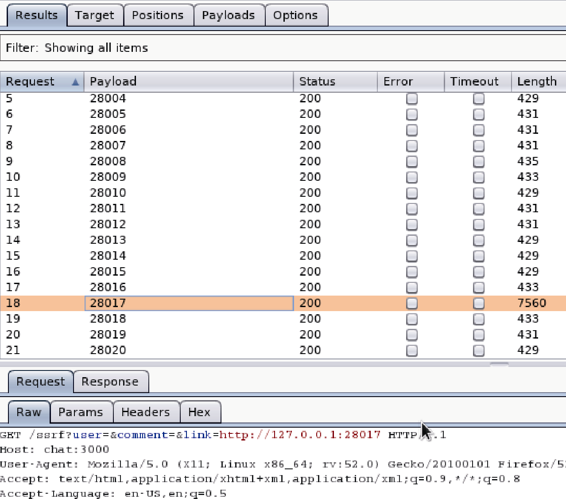
Task: Go to the Payloads tab
Action: coord(228,15)
